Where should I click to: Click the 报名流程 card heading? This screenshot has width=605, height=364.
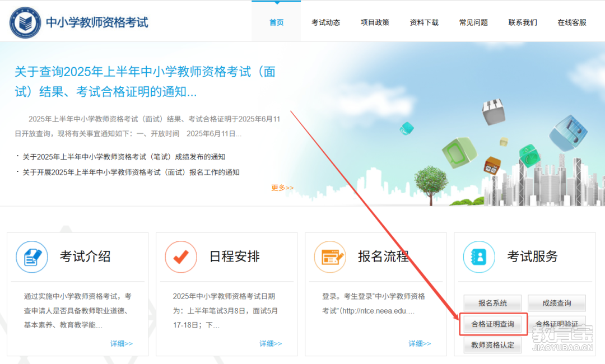383,256
